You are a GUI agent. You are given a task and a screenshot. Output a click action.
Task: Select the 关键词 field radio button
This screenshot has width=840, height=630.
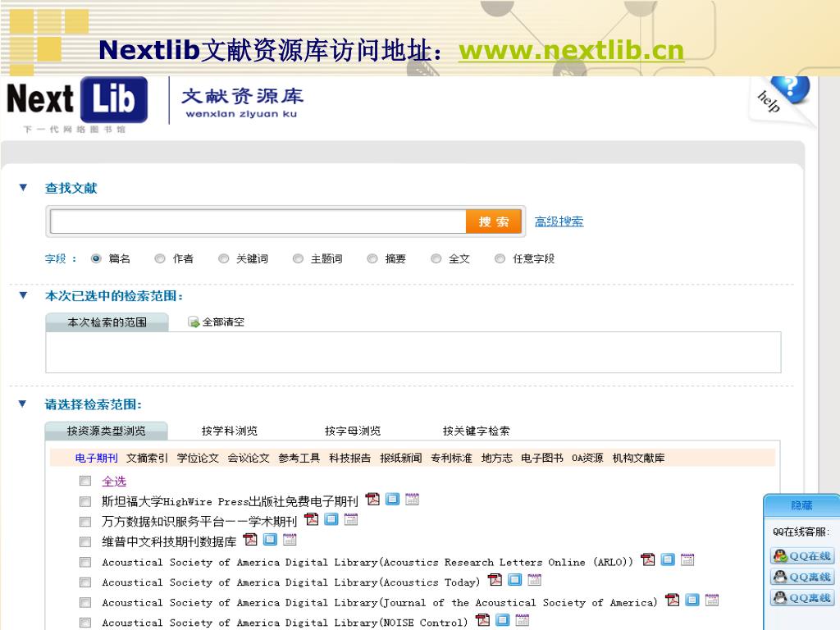pyautogui.click(x=223, y=258)
